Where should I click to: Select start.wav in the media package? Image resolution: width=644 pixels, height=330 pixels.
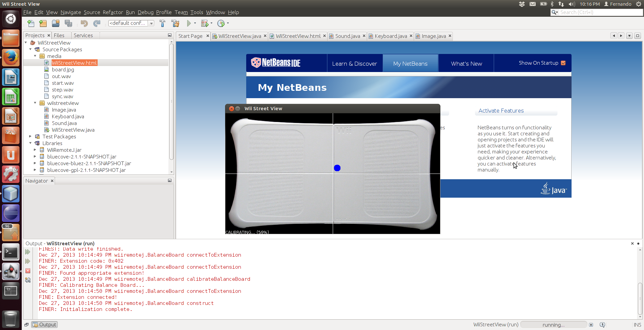(63, 83)
